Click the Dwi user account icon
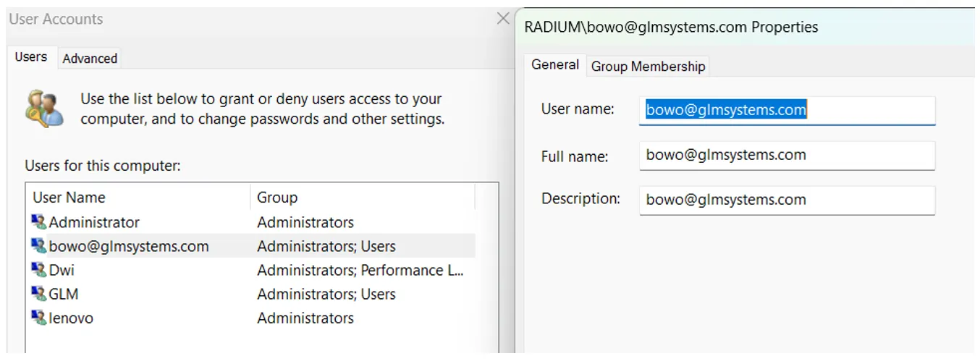Viewport: 980px width, 364px height. point(39,270)
